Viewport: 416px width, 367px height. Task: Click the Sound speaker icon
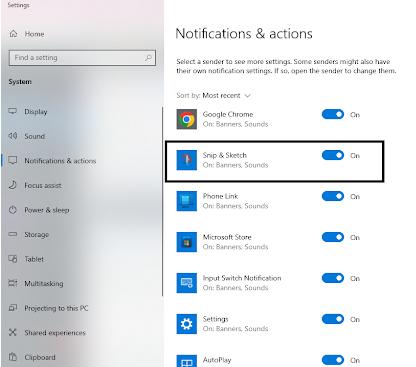(x=13, y=136)
